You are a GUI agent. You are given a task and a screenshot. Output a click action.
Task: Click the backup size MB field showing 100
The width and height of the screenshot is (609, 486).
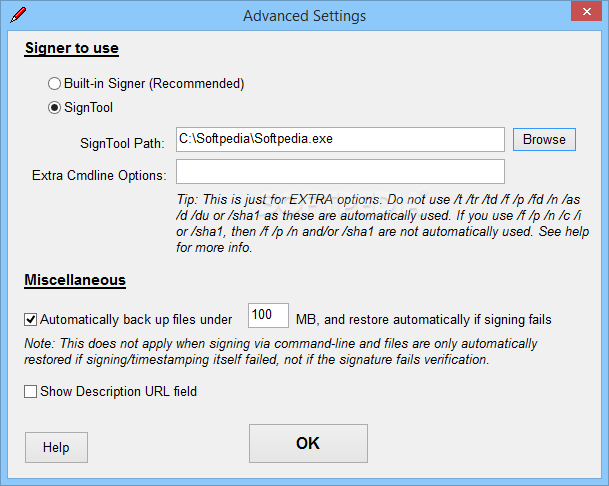[x=268, y=315]
